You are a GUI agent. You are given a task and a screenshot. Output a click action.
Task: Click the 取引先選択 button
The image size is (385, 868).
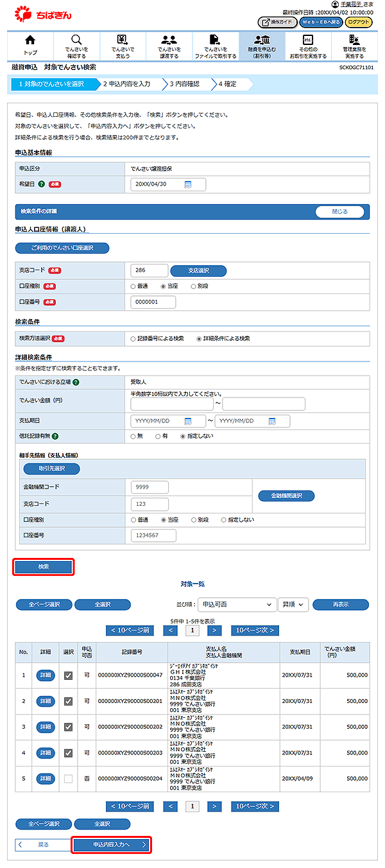pyautogui.click(x=52, y=469)
